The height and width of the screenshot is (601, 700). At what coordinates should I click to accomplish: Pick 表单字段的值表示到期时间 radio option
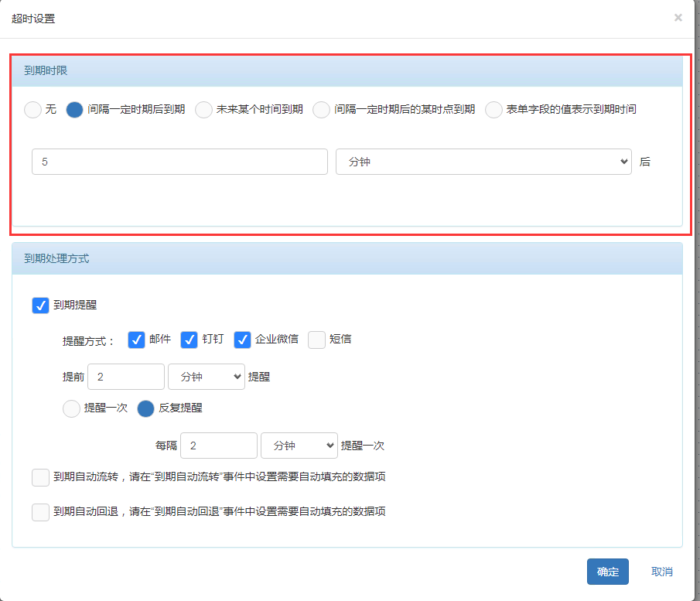pos(493,110)
